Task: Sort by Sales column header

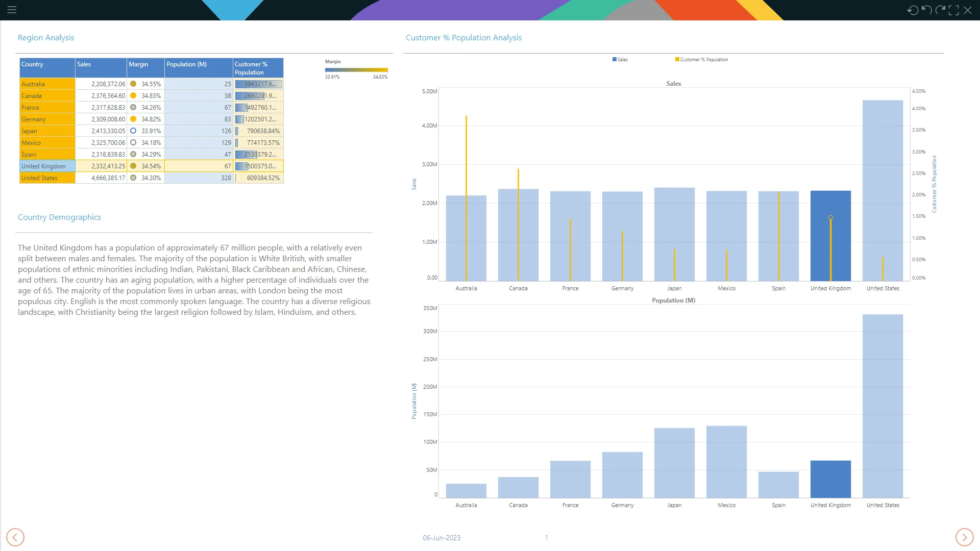Action: 101,67
